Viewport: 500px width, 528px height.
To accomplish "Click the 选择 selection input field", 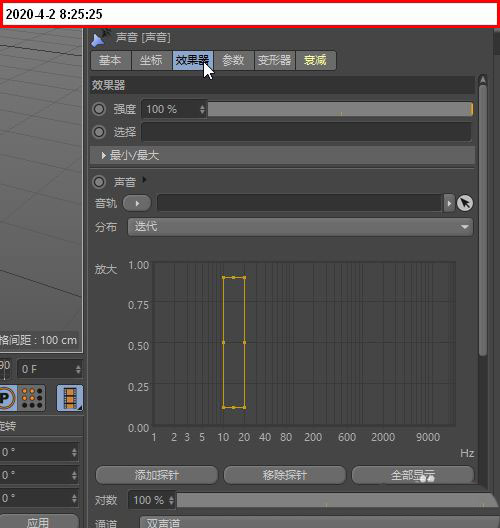I will click(306, 132).
